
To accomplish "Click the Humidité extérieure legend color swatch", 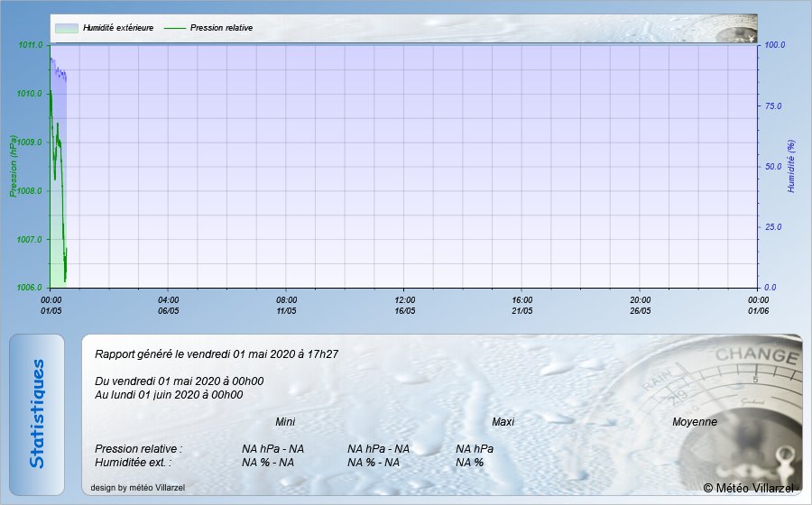I will pyautogui.click(x=66, y=28).
